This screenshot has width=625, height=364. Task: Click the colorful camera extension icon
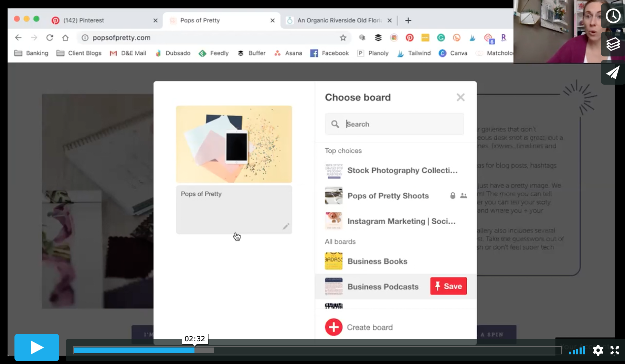(394, 38)
